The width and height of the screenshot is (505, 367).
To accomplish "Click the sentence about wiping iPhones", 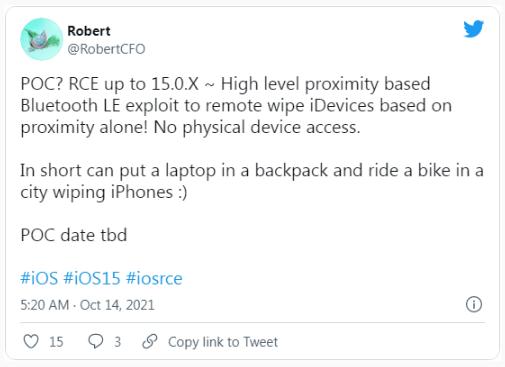I will (x=252, y=181).
